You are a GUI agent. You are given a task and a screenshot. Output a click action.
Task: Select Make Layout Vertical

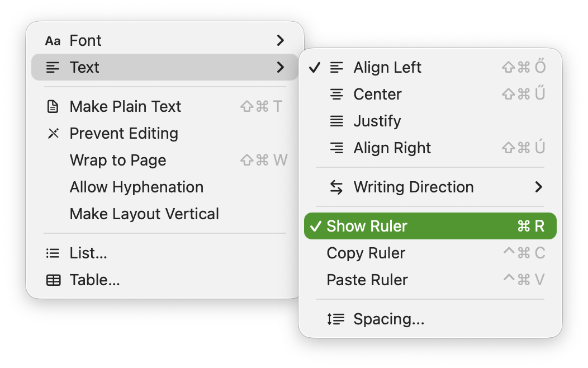144,214
